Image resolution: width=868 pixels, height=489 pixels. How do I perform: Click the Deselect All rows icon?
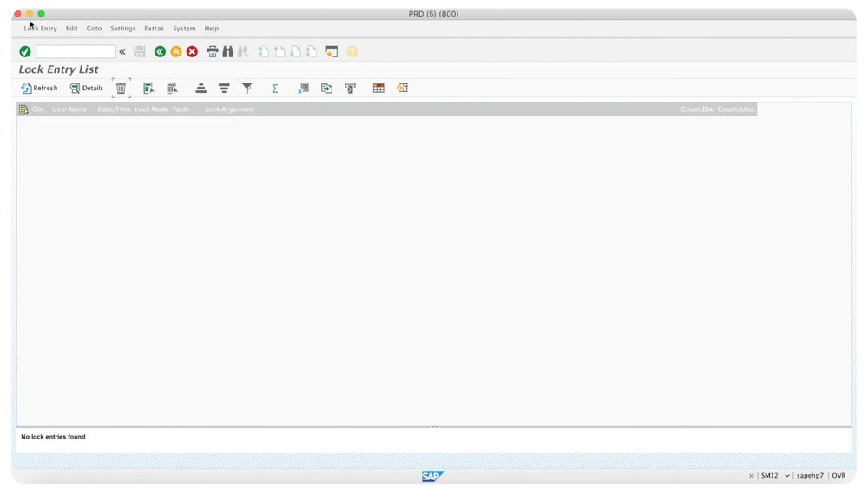172,88
